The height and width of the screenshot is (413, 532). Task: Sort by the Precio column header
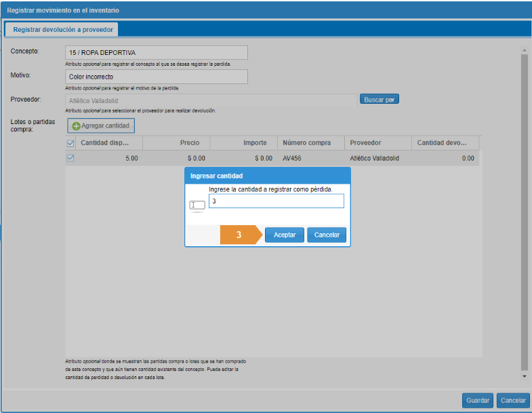(176, 143)
